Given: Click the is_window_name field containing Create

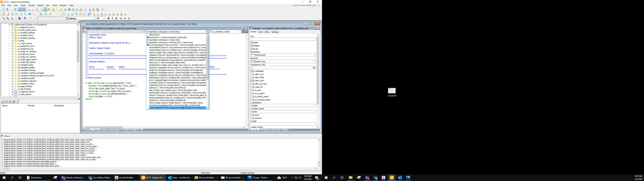Looking at the screenshot, I should [283, 112].
